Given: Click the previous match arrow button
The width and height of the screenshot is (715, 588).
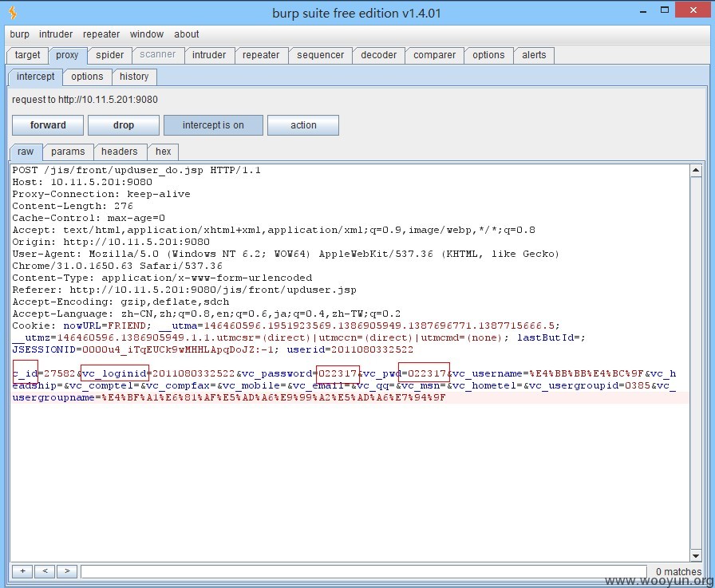Looking at the screenshot, I should [x=45, y=571].
